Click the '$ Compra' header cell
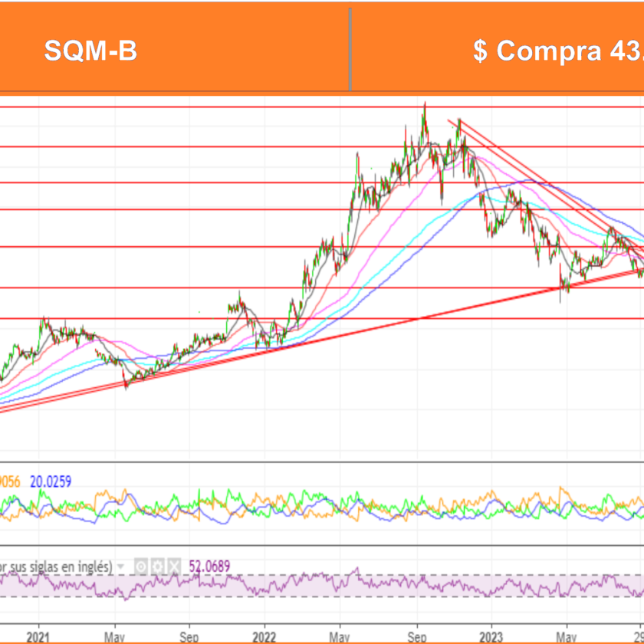Viewport: 644px width, 644px height. (x=537, y=51)
